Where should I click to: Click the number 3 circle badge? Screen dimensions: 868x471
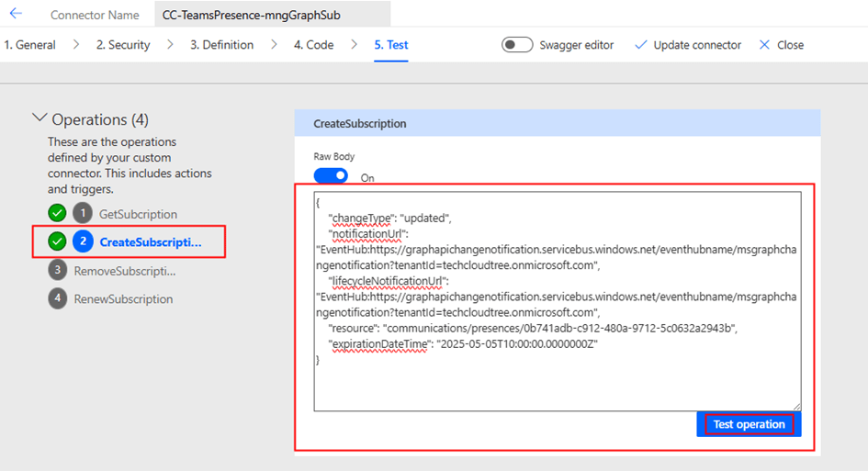pos(58,271)
